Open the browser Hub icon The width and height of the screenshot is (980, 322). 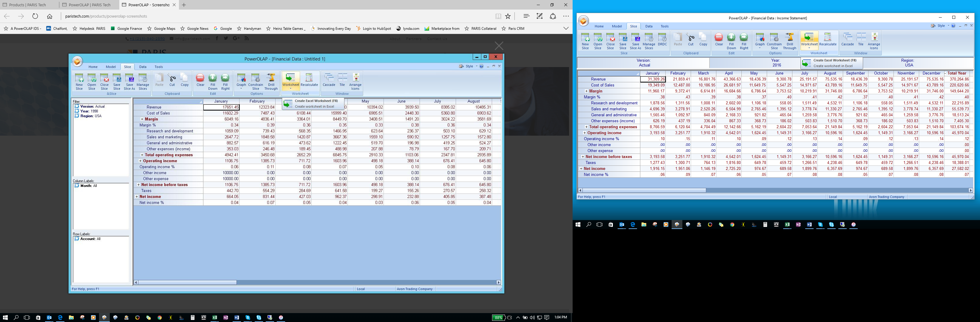click(526, 16)
